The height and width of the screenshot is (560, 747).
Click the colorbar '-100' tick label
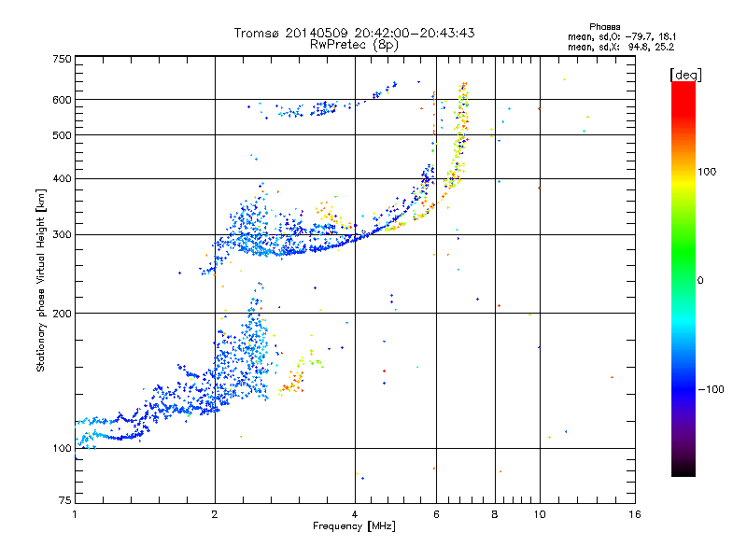[x=711, y=389]
